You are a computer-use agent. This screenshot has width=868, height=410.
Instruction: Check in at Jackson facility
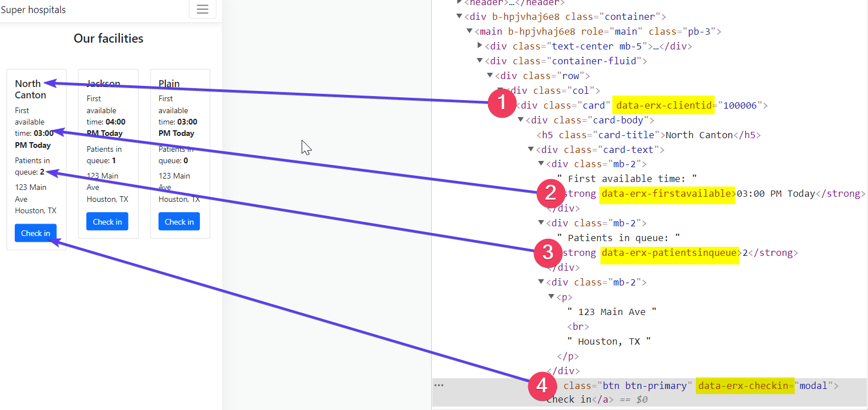tap(107, 222)
